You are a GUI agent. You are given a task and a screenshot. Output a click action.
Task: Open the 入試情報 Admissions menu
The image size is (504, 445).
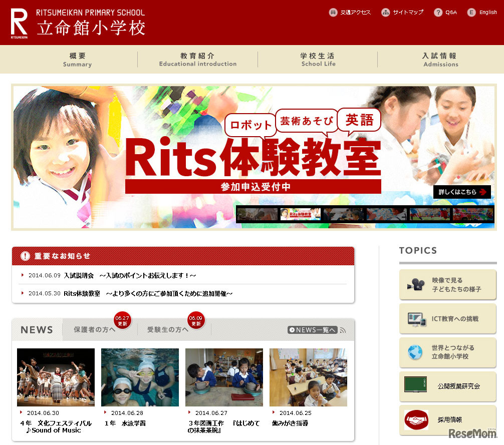441,60
